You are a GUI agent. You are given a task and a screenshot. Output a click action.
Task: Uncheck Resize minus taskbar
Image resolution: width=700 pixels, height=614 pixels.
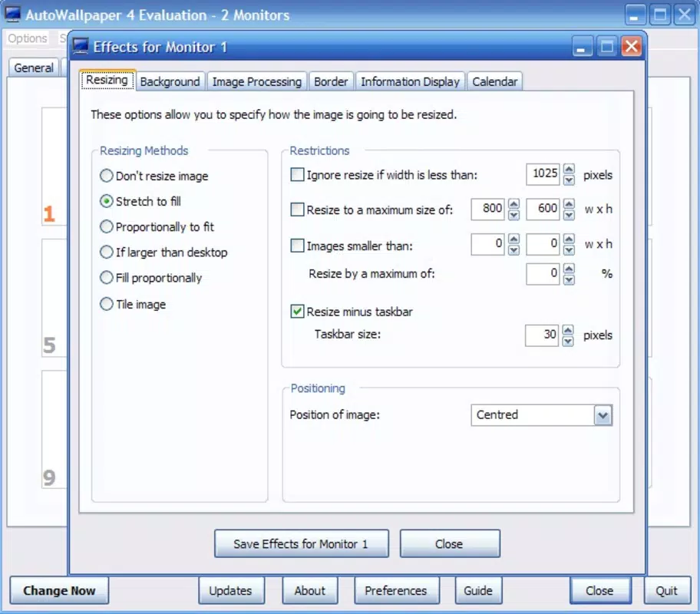297,311
